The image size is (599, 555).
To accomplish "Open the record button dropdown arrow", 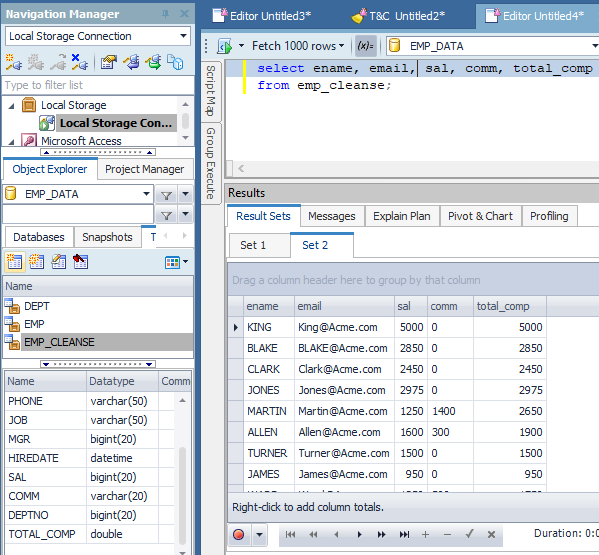I will click(x=259, y=534).
